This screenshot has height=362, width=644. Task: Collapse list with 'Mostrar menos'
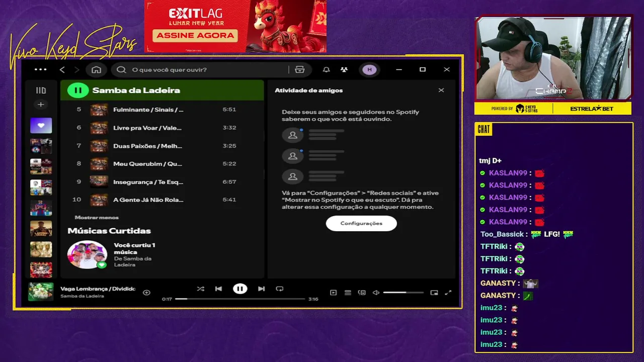pyautogui.click(x=97, y=217)
